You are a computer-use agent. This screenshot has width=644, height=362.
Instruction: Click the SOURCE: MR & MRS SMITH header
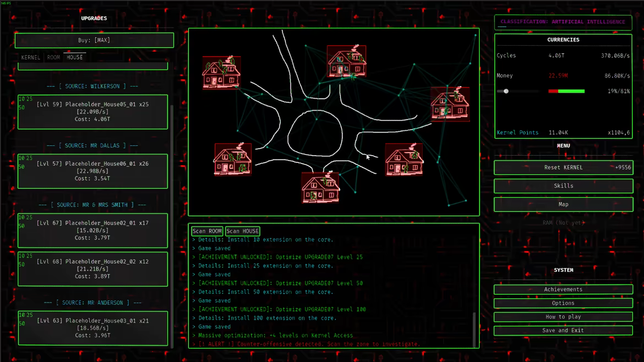(x=92, y=205)
